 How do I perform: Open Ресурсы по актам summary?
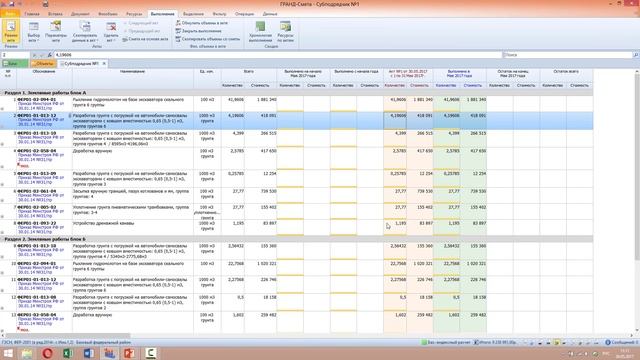click(285, 32)
